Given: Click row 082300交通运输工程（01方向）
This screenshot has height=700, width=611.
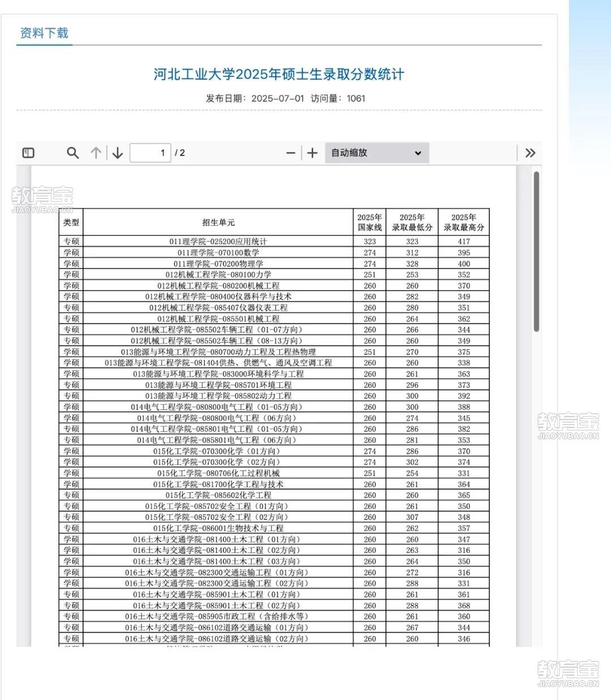Looking at the screenshot, I should (x=274, y=572).
